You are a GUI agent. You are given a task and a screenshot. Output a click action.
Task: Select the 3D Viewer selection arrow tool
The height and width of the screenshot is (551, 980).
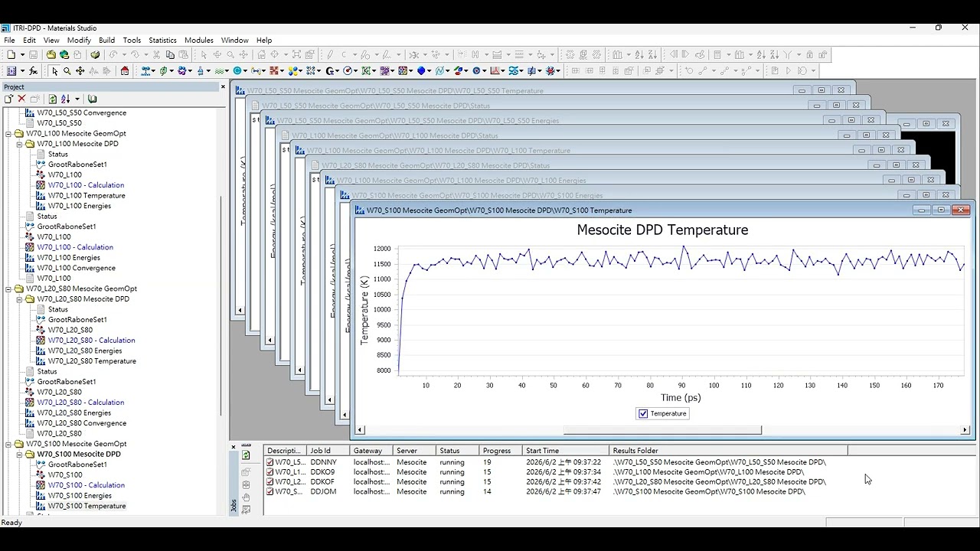[54, 70]
